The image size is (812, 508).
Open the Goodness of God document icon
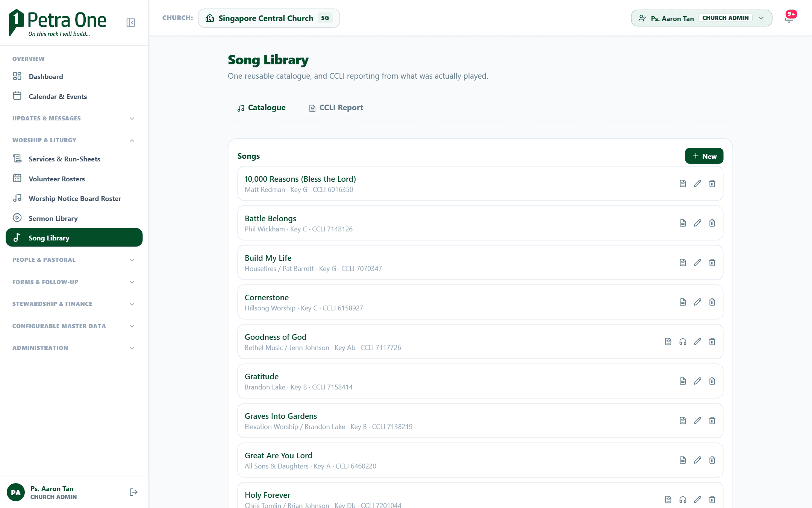(x=668, y=342)
